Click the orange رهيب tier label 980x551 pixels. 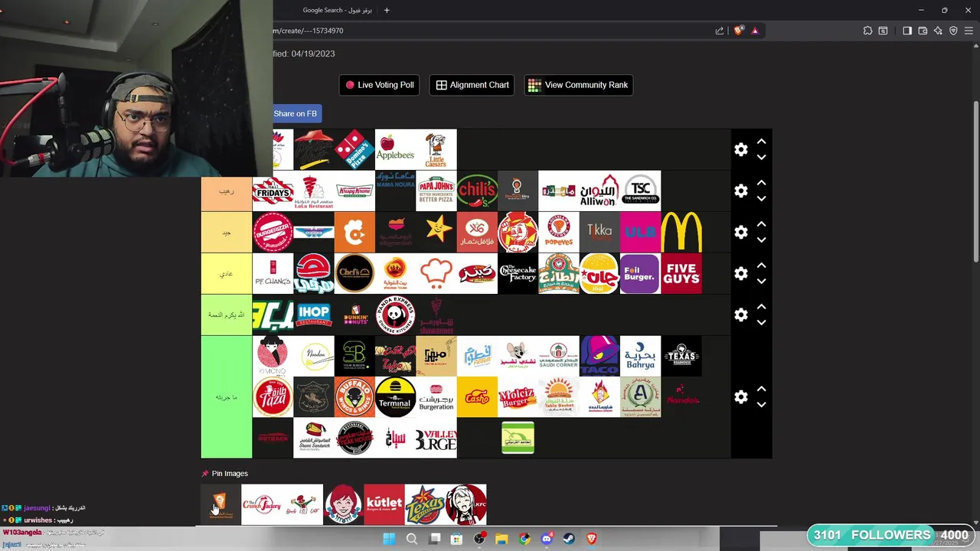pyautogui.click(x=227, y=191)
